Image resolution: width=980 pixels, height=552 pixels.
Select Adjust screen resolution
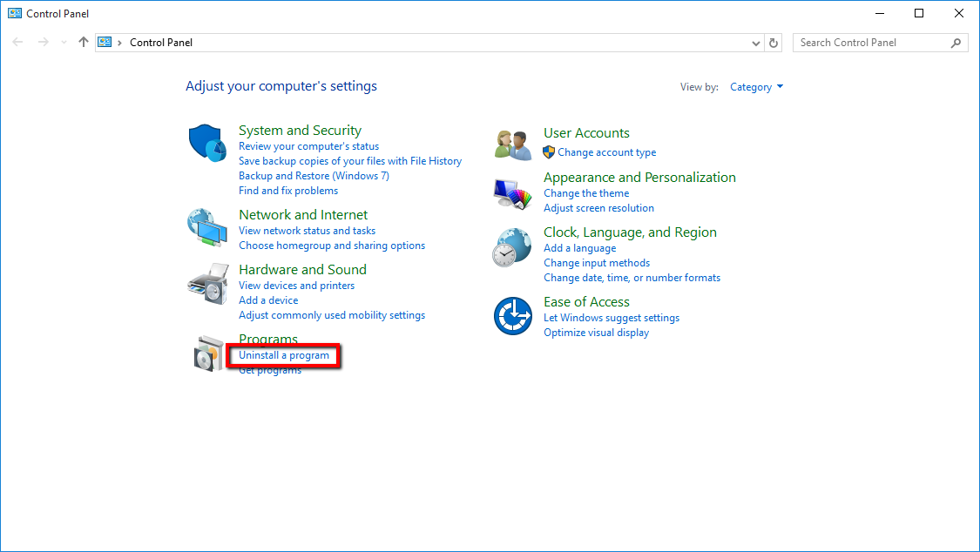(598, 208)
